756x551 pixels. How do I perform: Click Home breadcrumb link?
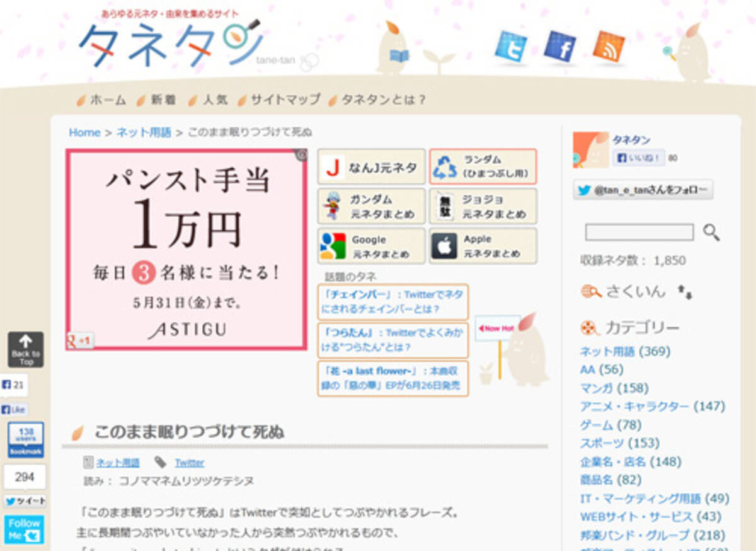coord(84,132)
